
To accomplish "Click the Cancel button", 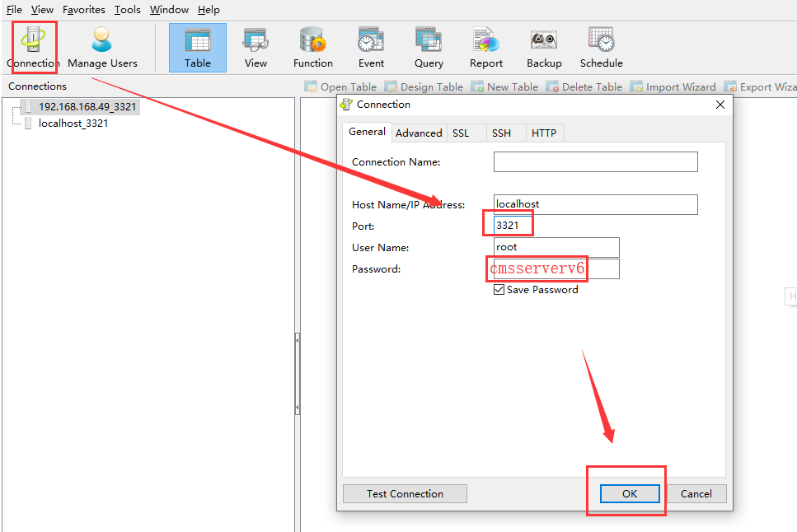I will (x=696, y=493).
